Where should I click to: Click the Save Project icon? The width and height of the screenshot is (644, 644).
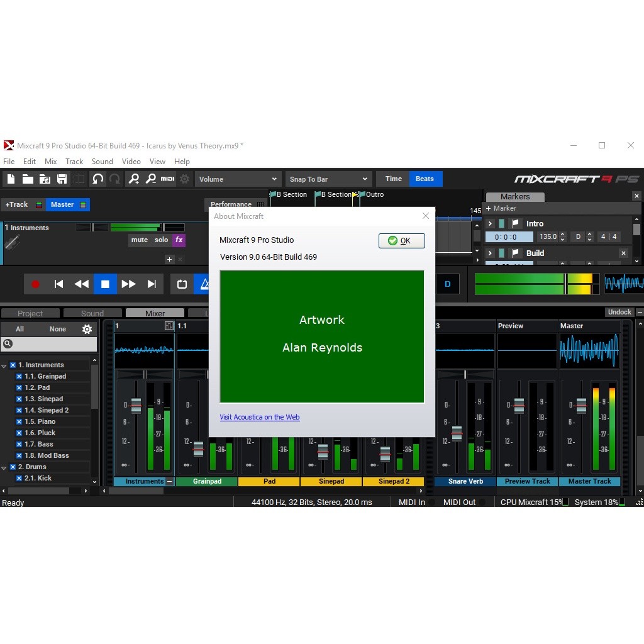coord(62,179)
